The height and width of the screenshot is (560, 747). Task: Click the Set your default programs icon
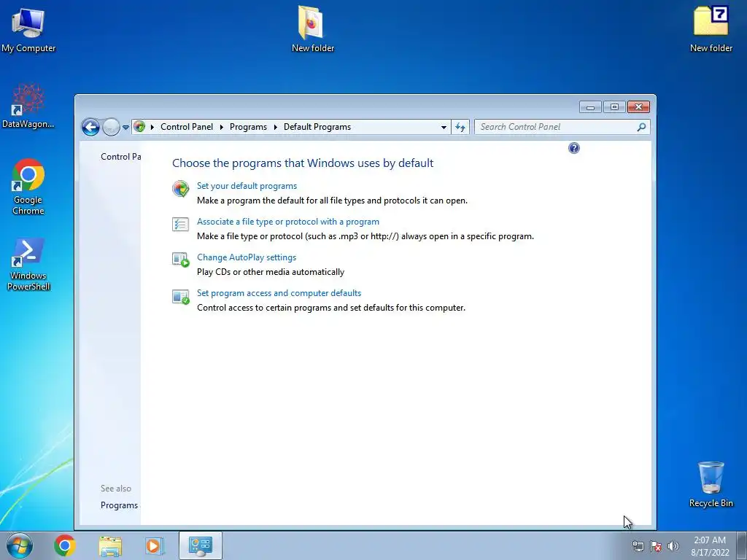tap(181, 189)
